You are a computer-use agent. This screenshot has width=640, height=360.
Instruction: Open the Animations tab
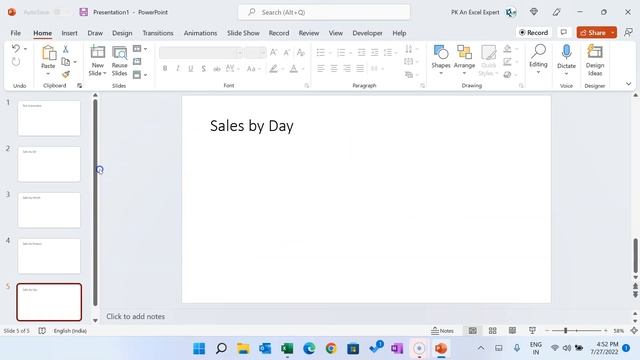200,33
